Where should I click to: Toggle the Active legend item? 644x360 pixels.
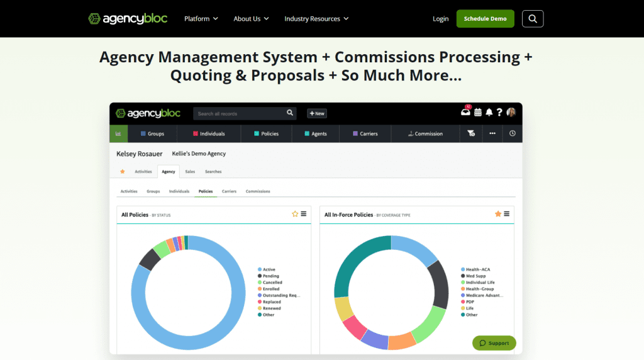(267, 269)
